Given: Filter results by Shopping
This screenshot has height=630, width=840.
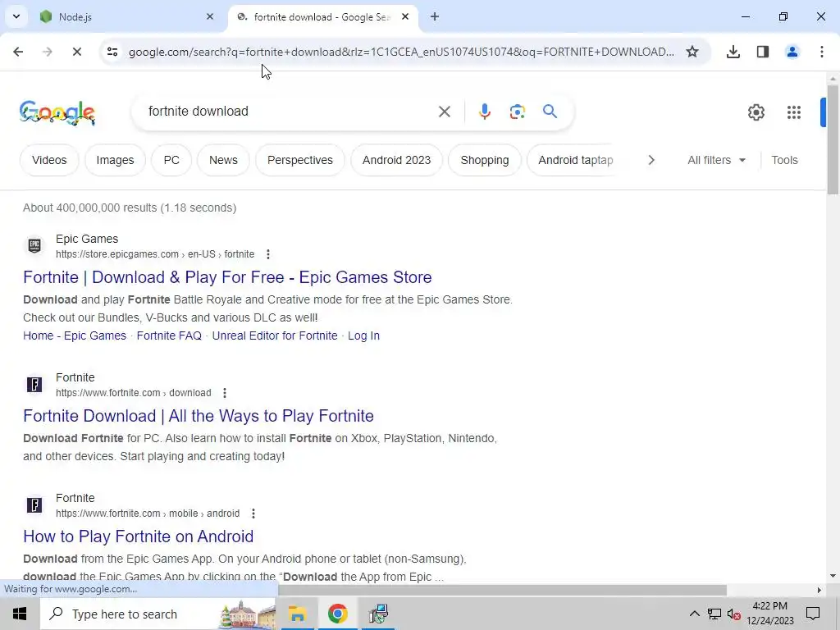Looking at the screenshot, I should click(485, 160).
